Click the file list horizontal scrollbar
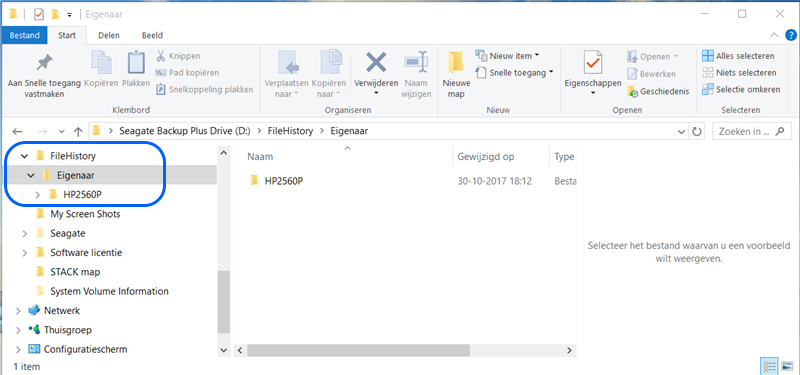 point(360,351)
